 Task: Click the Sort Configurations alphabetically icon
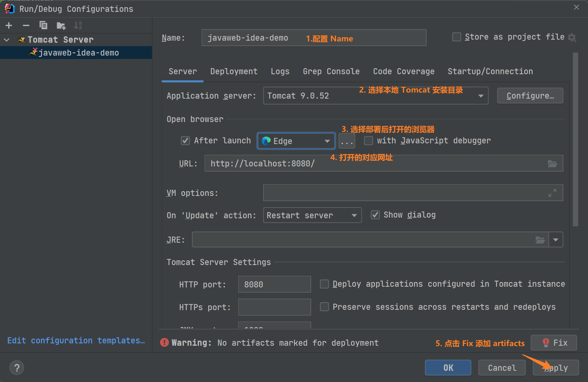[78, 25]
